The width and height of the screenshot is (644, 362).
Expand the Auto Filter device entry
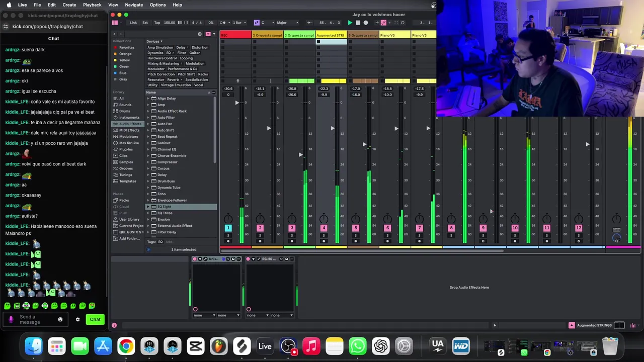(148, 118)
